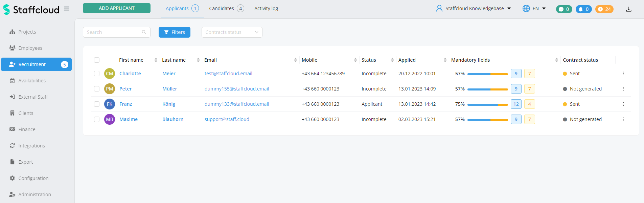Screen dimensions: 644x203
Task: Open row actions menu for Charlotte Meier
Action: (x=623, y=74)
